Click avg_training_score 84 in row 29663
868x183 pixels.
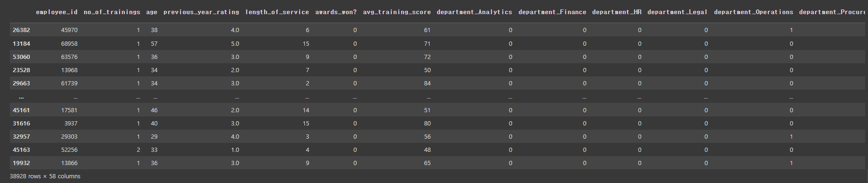427,83
